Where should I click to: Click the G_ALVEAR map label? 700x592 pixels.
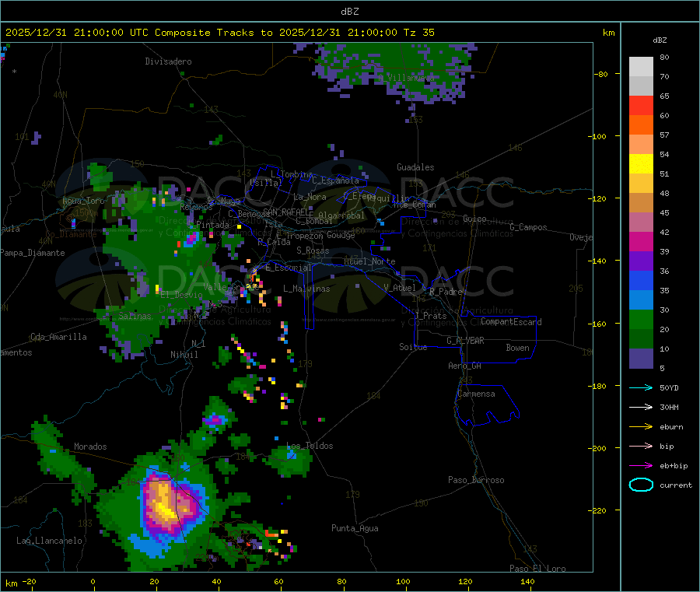click(465, 341)
